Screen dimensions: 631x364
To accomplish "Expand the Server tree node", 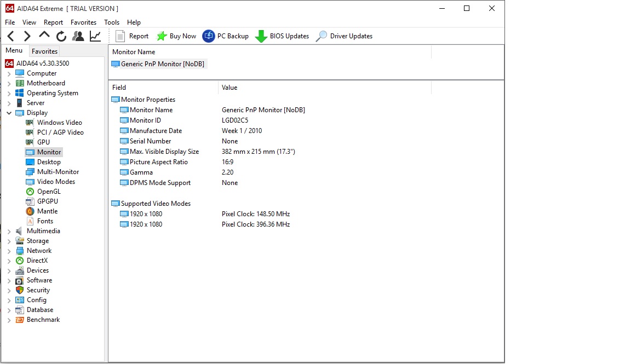I will click(9, 103).
